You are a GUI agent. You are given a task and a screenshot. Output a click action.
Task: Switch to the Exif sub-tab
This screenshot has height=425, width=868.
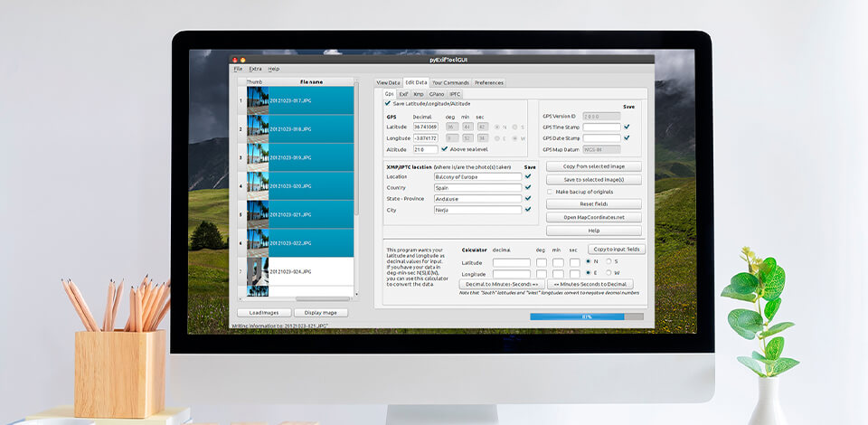[x=403, y=94]
